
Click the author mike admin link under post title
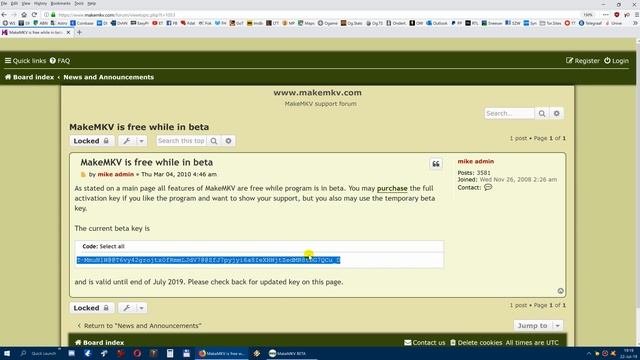click(116, 174)
